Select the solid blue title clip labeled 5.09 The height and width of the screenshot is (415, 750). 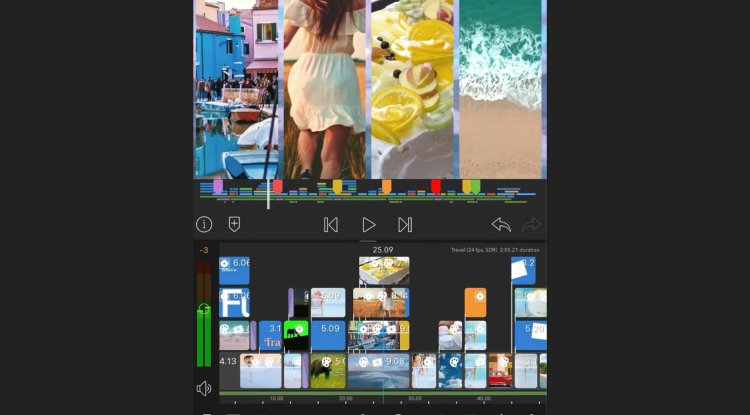coord(328,335)
